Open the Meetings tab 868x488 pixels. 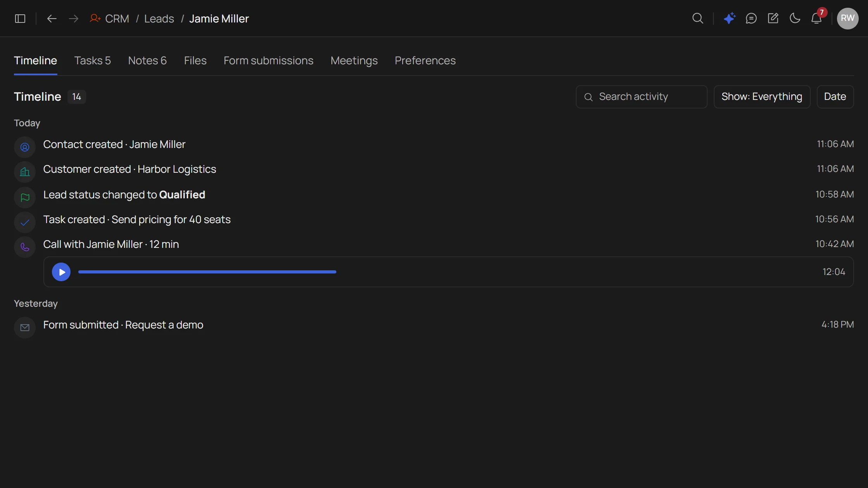[x=354, y=61]
